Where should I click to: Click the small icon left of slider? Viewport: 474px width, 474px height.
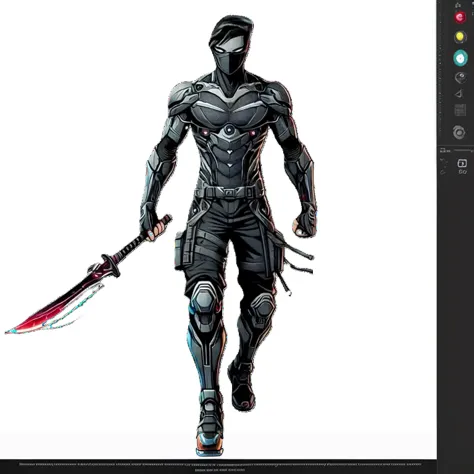pyautogui.click(x=445, y=151)
